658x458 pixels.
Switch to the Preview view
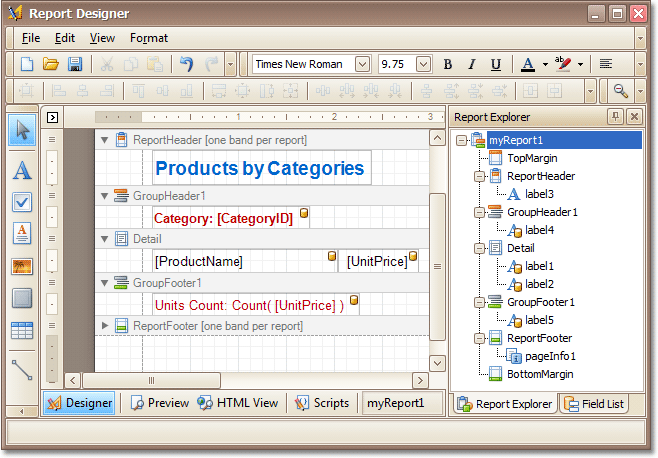158,403
